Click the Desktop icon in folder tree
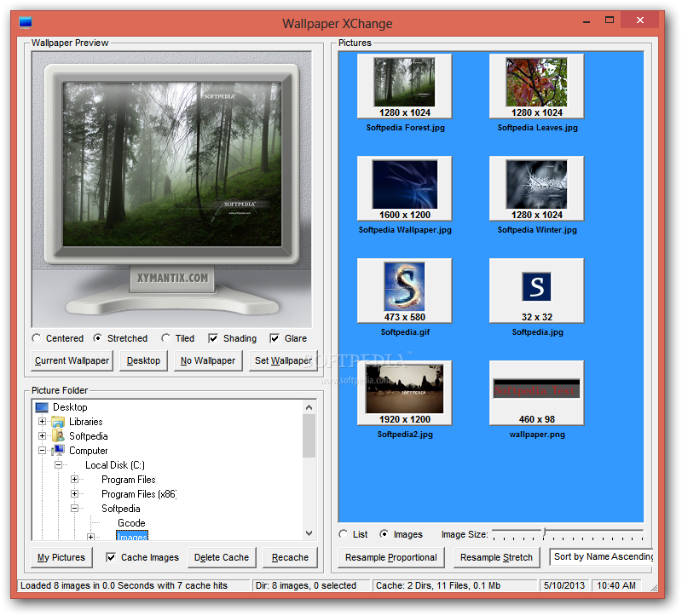 (42, 407)
